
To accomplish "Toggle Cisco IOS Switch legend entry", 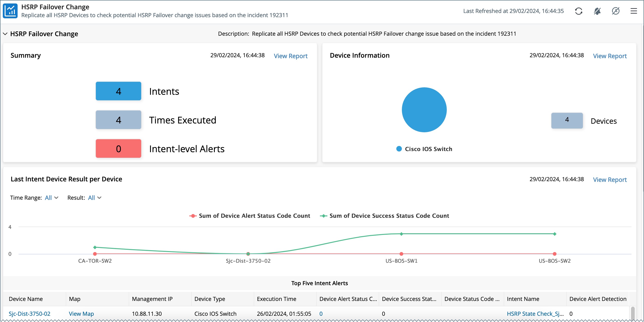I will click(424, 149).
